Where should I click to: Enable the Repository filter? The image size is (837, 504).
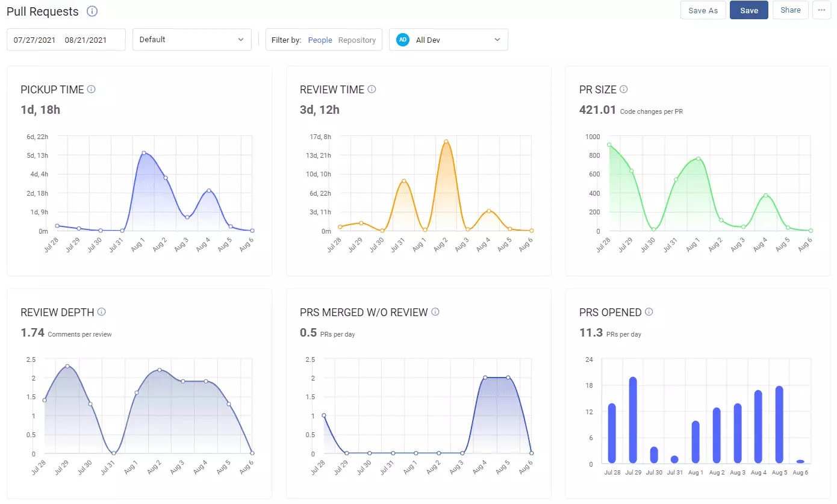click(x=357, y=39)
